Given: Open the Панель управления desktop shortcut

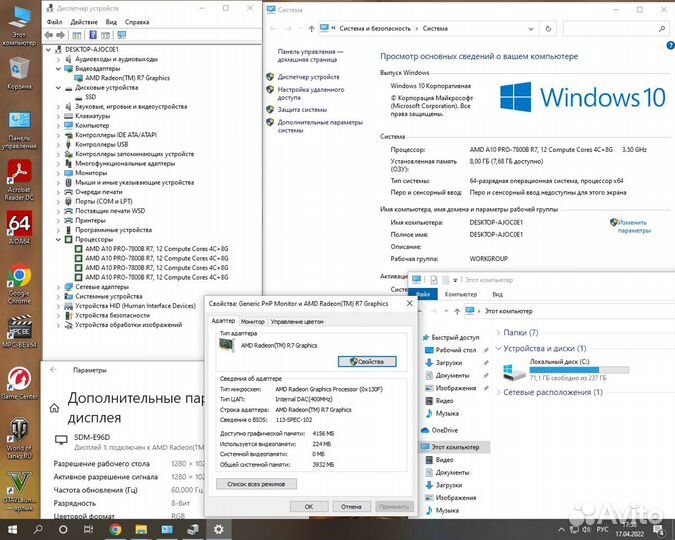Looking at the screenshot, I should click(x=19, y=130).
